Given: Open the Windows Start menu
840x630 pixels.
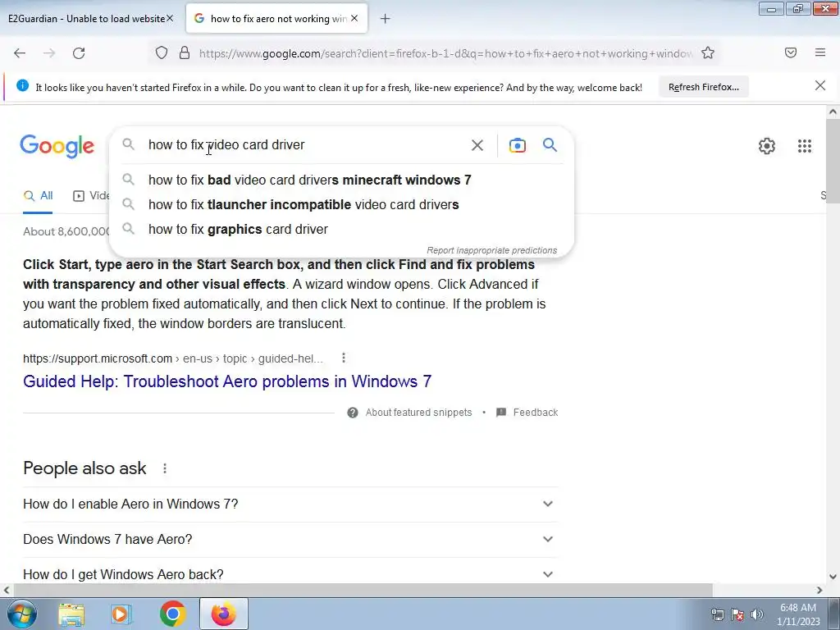Looking at the screenshot, I should click(x=22, y=614).
